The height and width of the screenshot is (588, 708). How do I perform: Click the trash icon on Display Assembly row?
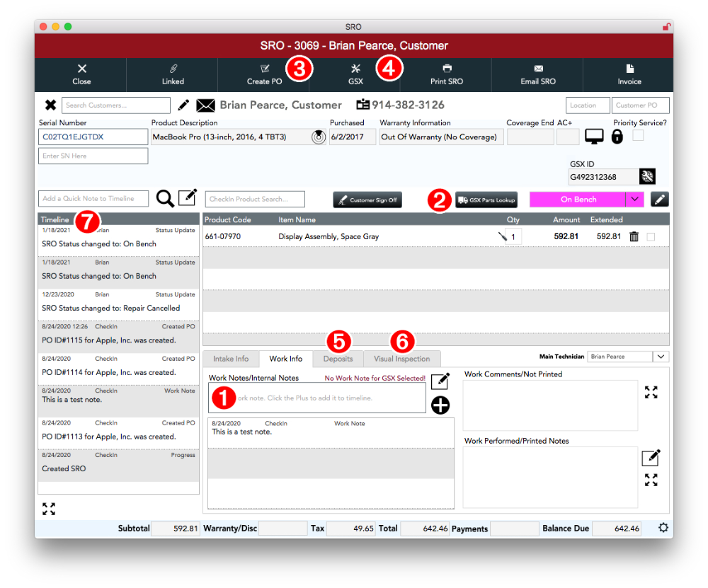click(x=634, y=237)
